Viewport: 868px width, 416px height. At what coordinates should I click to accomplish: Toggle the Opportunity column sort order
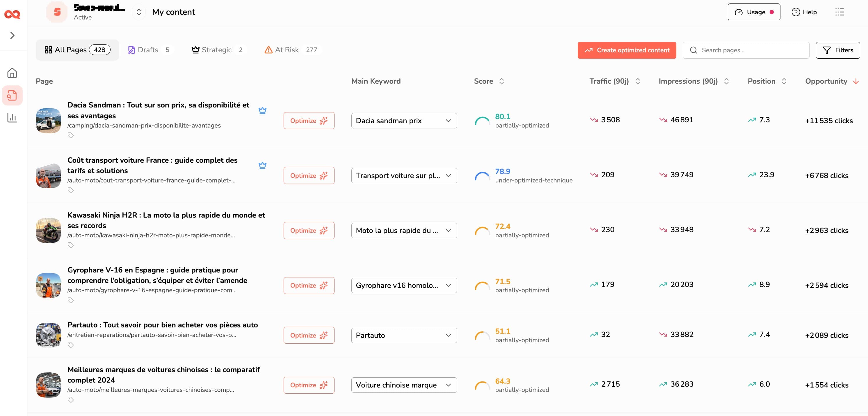click(855, 81)
